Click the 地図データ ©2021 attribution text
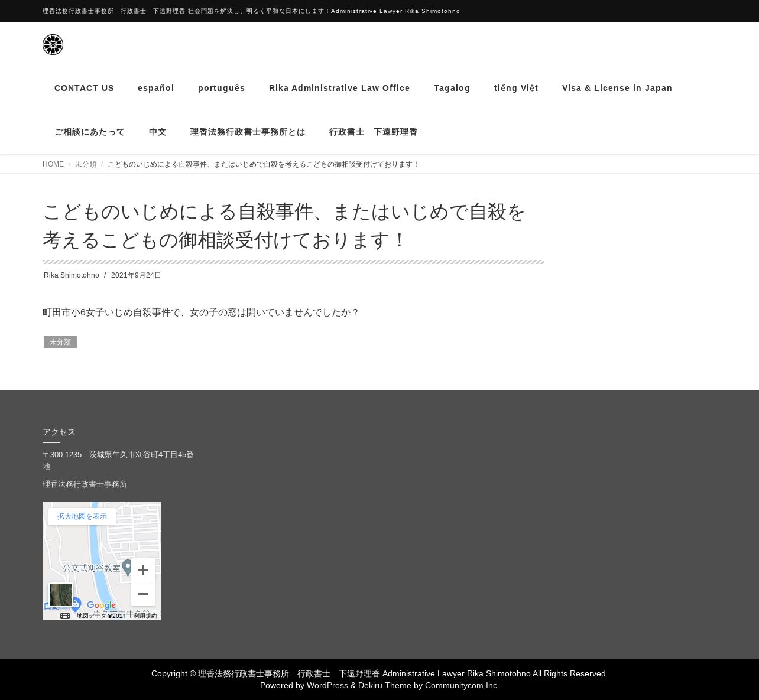 pyautogui.click(x=101, y=616)
